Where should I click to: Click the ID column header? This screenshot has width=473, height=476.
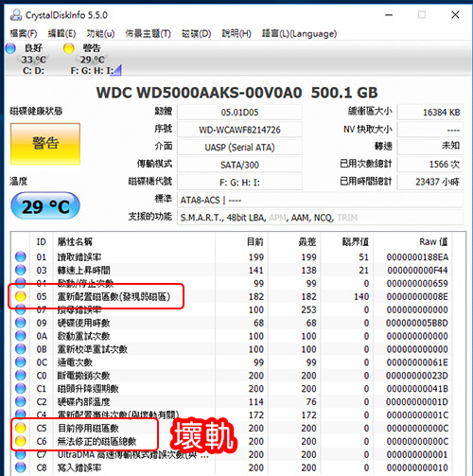(42, 242)
